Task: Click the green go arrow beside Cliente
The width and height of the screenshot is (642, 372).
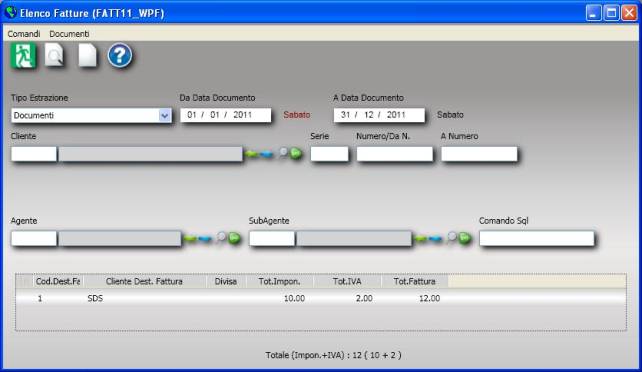Action: (x=296, y=153)
